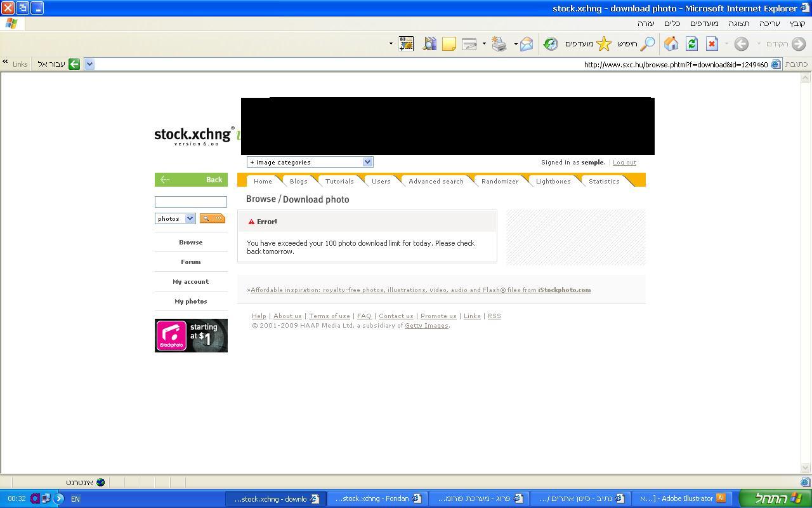This screenshot has height=508, width=812.
Task: Open the Statistics tab
Action: coord(604,181)
